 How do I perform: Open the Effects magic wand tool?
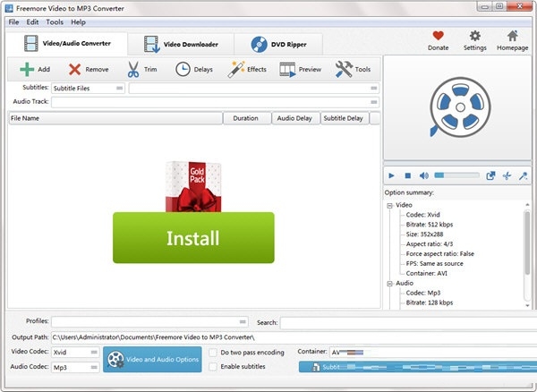[237, 69]
